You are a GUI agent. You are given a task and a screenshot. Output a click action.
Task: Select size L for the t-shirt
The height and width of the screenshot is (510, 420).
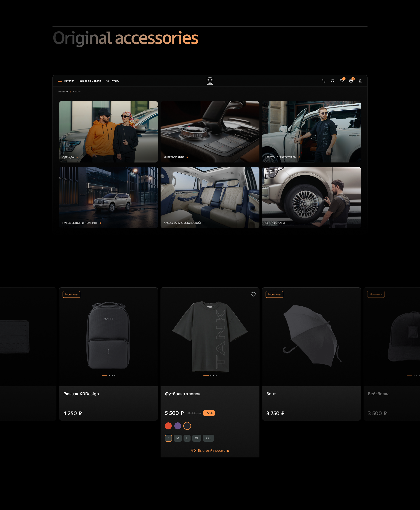(187, 438)
